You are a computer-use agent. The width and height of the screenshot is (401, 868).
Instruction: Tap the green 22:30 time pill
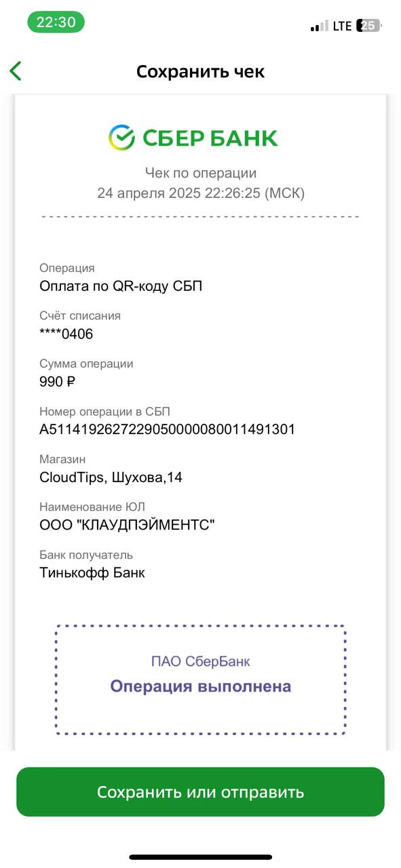(56, 22)
